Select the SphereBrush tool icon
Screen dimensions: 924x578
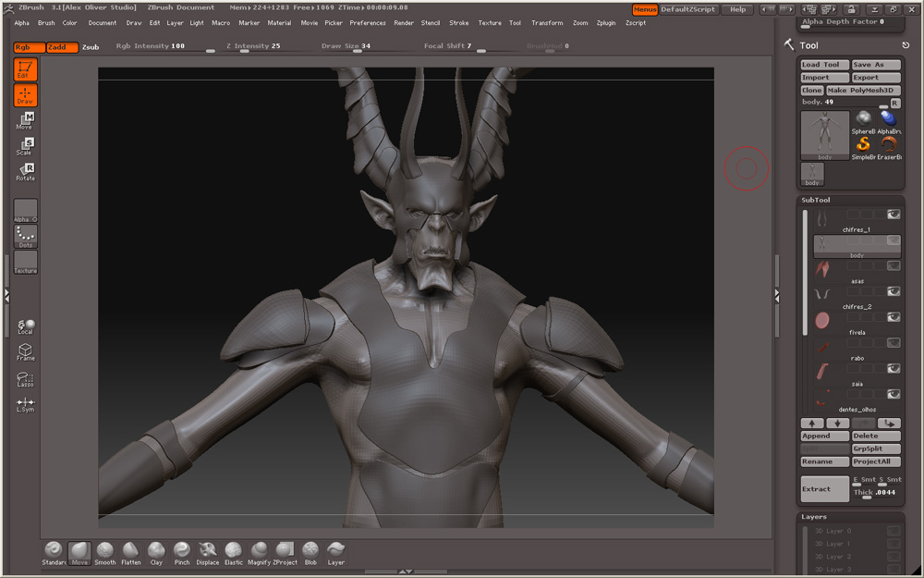tap(863, 123)
